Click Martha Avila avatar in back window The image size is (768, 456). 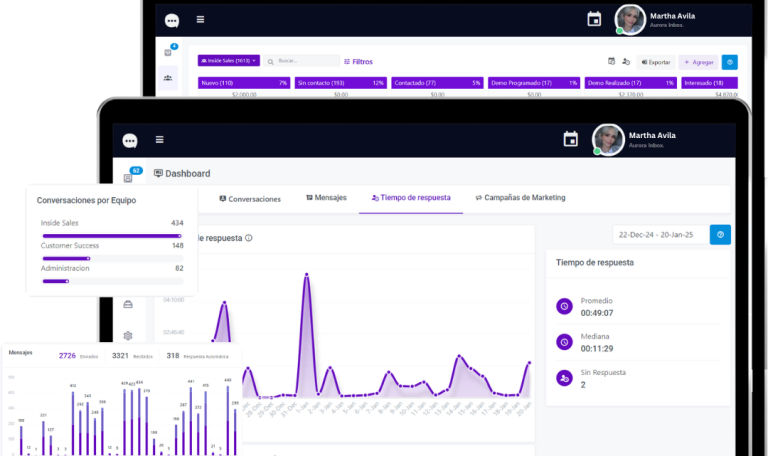pos(630,20)
